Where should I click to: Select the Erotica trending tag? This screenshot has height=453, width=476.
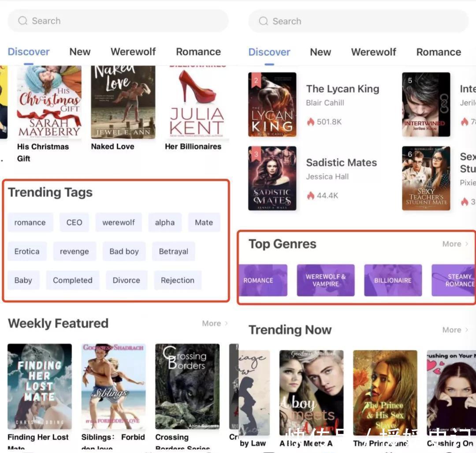27,251
